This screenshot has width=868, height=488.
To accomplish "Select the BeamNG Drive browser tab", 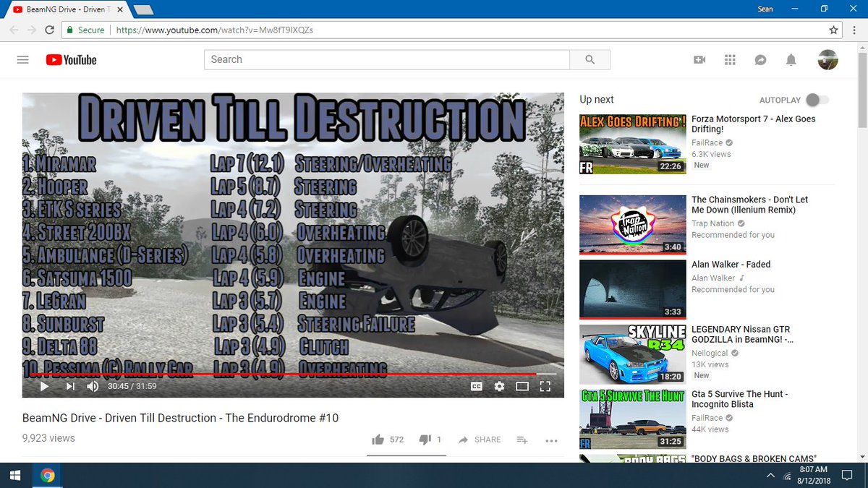I will [x=70, y=9].
